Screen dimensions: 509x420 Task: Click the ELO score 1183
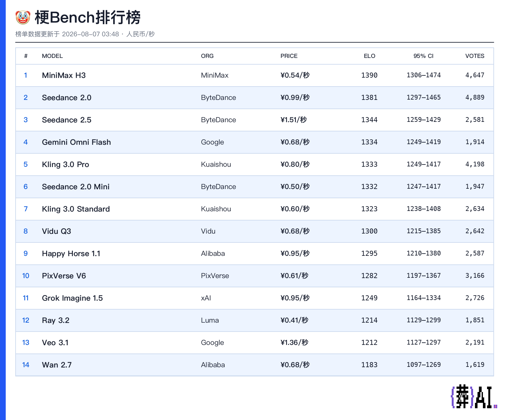tap(369, 365)
